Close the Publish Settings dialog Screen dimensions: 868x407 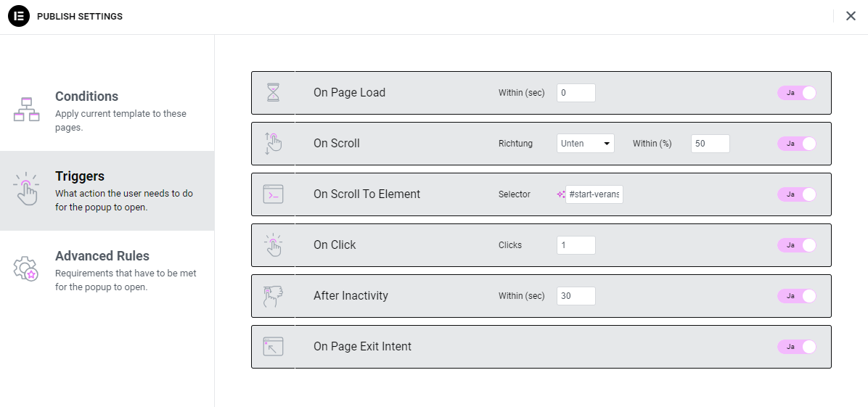pos(851,16)
